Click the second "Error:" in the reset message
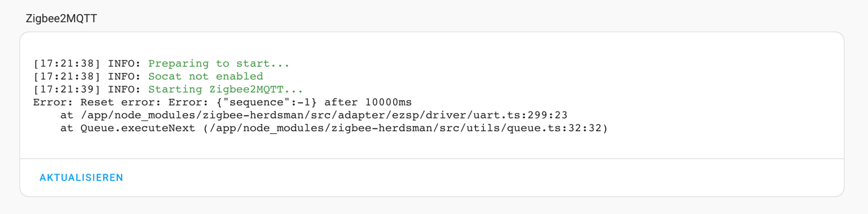The image size is (868, 214). (189, 102)
